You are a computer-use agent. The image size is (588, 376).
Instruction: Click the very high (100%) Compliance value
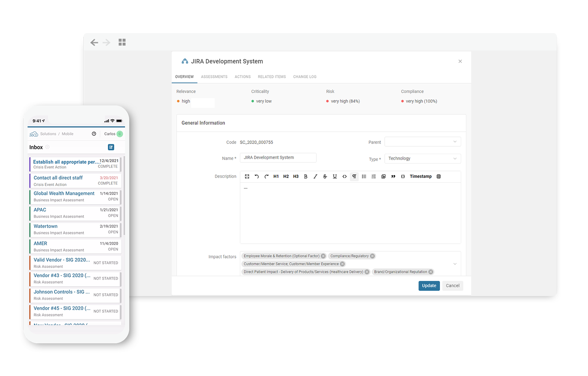coord(421,101)
